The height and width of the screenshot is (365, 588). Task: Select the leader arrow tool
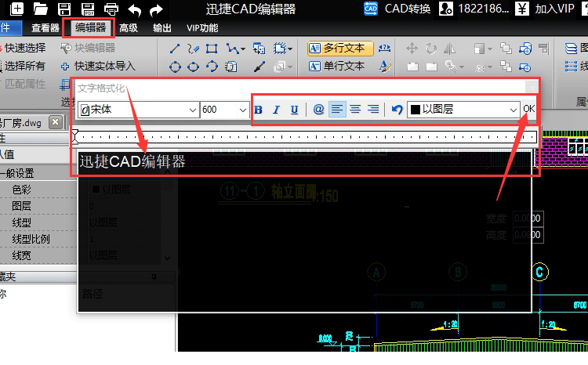260,67
